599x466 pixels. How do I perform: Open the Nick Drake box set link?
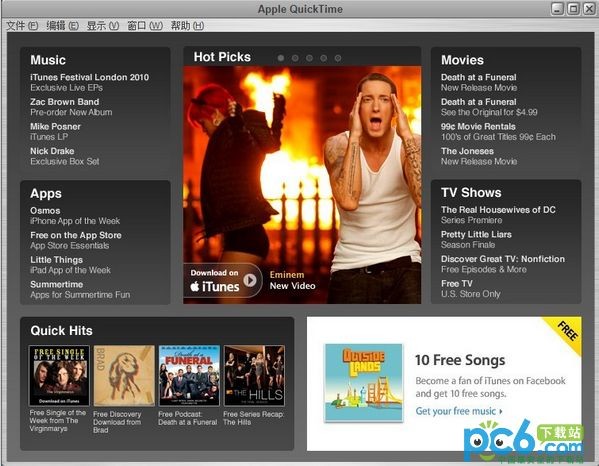(65, 156)
